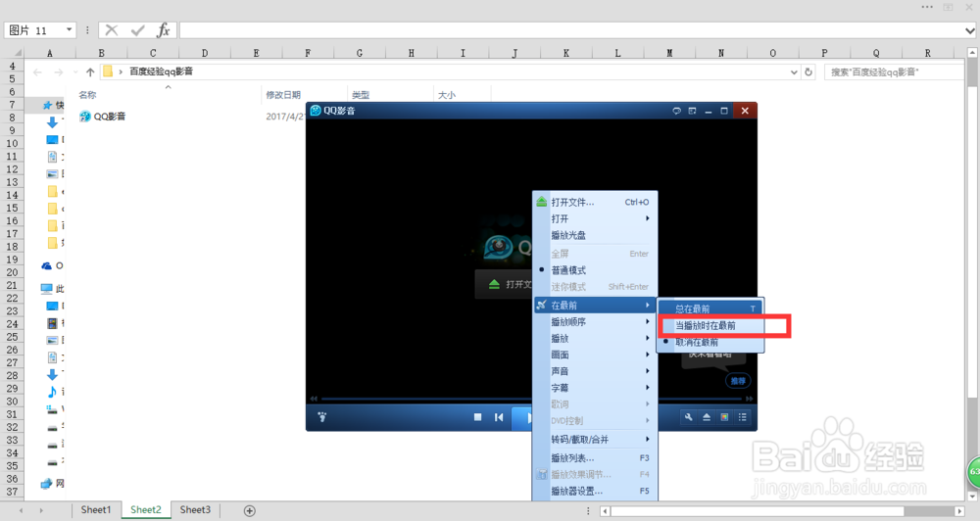The width and height of the screenshot is (980, 521).
Task: Expand the 转码/截取/合并 submenu
Action: pyautogui.click(x=595, y=439)
